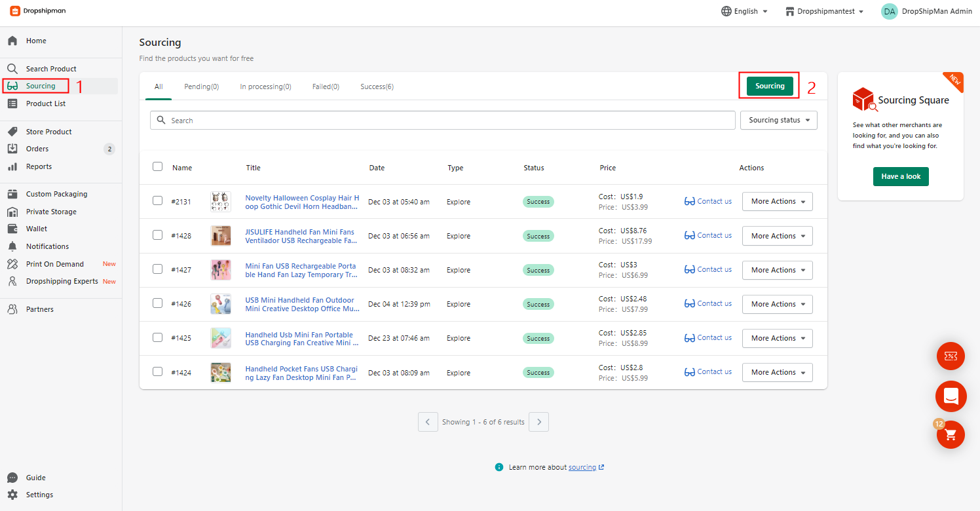
Task: Open Custom Packaging in sidebar
Action: pos(56,194)
